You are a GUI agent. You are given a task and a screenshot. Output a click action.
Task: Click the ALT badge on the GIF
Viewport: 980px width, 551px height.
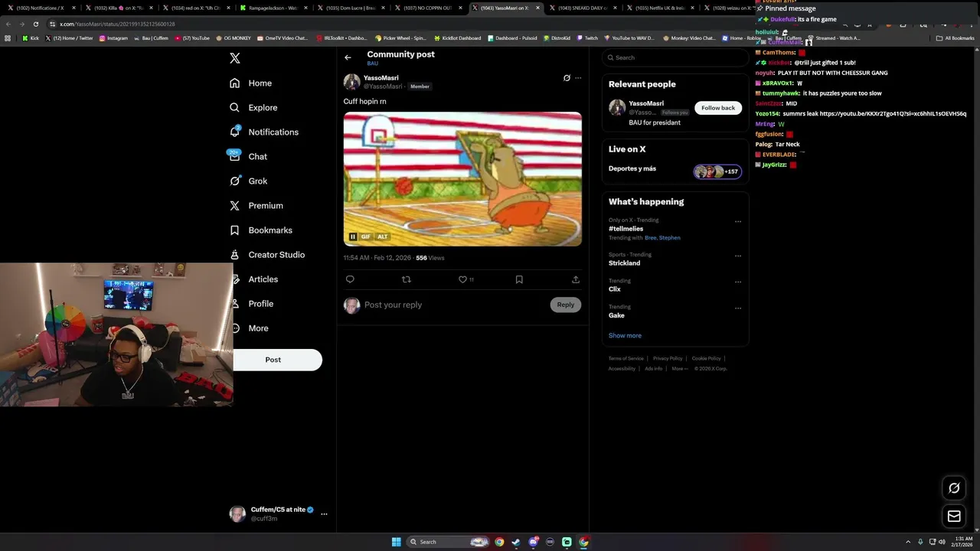(382, 236)
